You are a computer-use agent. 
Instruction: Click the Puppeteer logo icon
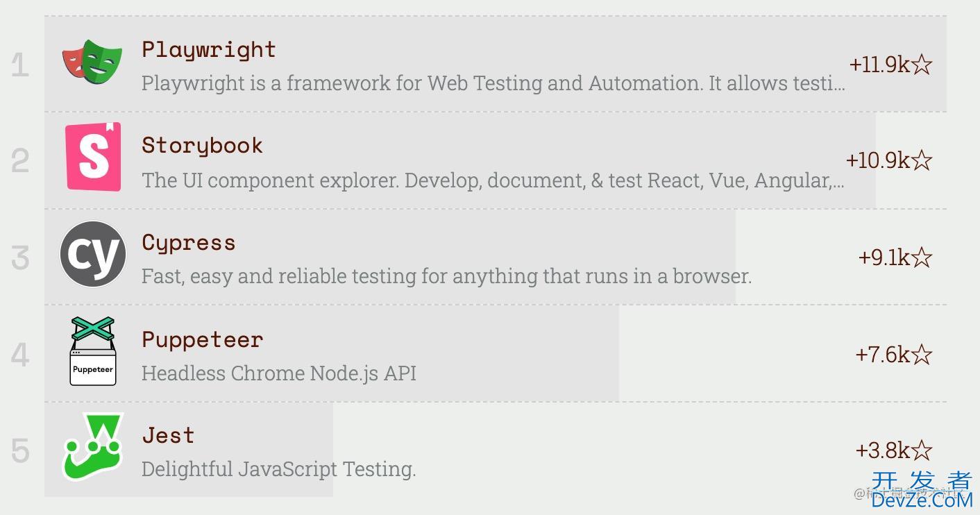click(93, 351)
